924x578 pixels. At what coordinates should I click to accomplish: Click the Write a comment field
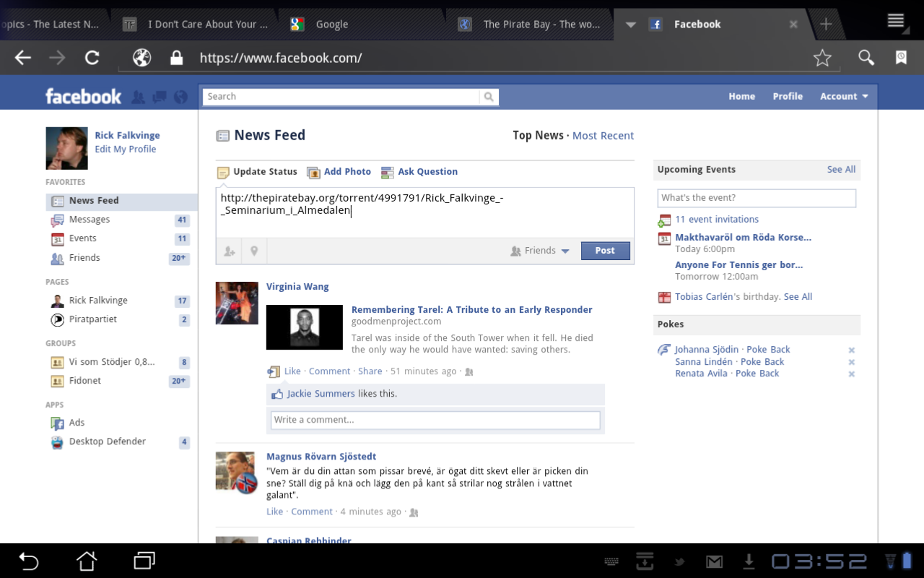tap(435, 420)
